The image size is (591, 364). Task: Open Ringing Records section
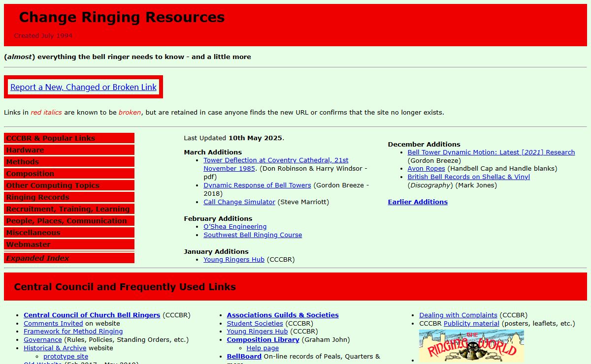[x=69, y=197]
